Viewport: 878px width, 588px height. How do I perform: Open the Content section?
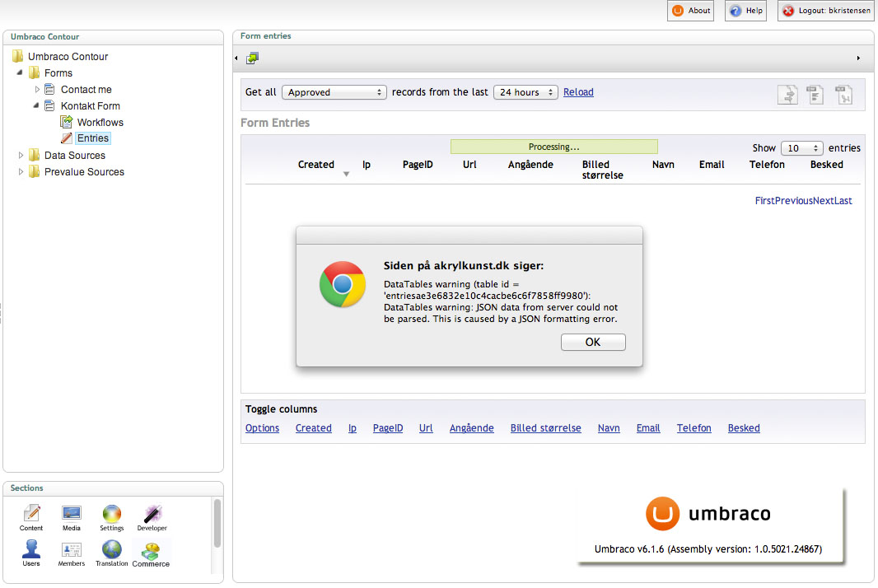(x=31, y=517)
